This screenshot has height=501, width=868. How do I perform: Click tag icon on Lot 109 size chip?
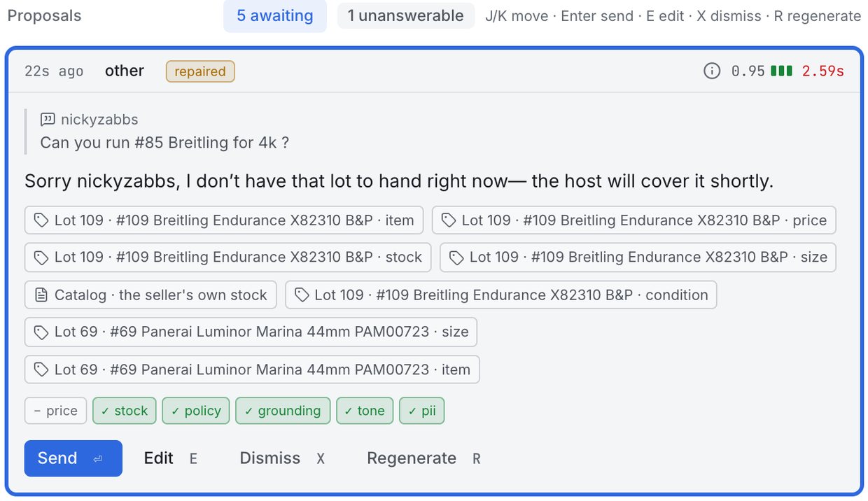click(456, 257)
